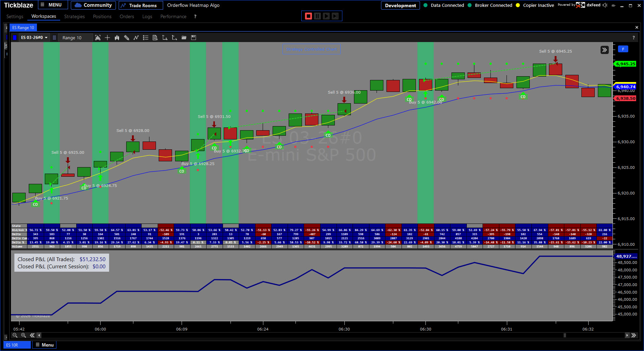Switch to the Strategies tab
This screenshot has width=644, height=351.
point(74,16)
